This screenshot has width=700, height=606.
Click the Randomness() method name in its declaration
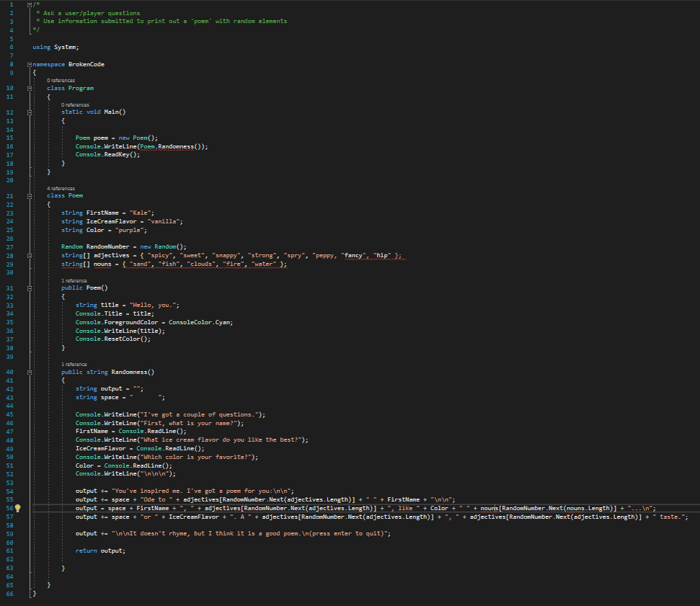point(130,372)
